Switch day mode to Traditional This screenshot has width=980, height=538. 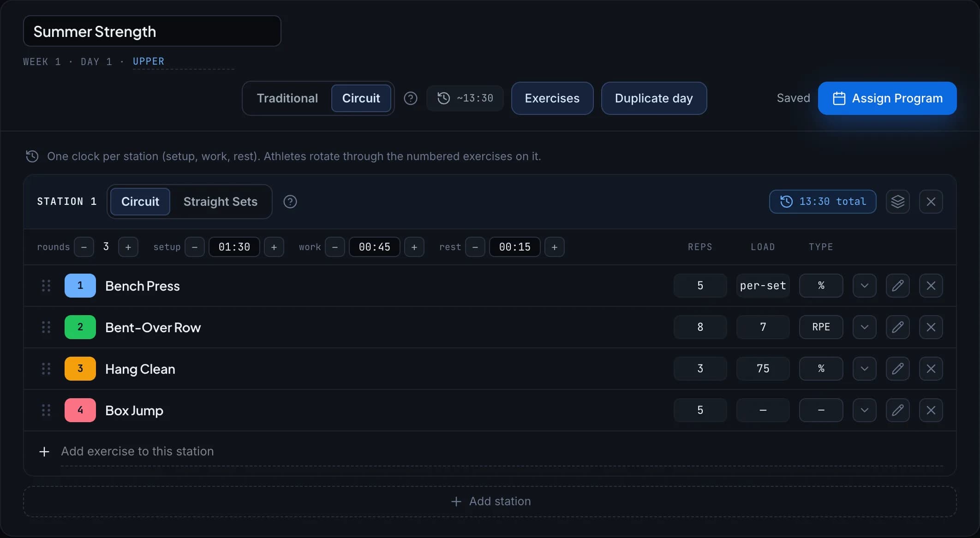point(287,98)
